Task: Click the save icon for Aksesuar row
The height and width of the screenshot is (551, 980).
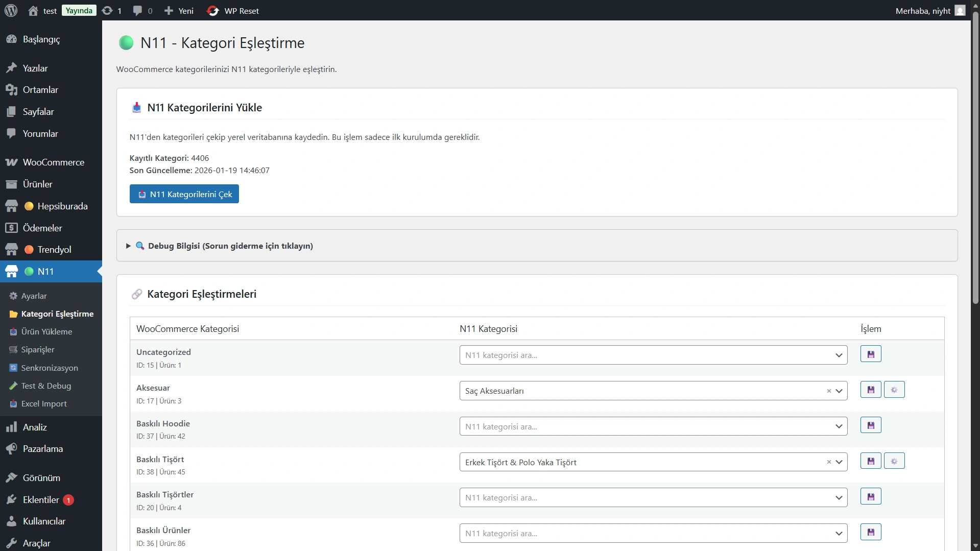Action: 870,390
